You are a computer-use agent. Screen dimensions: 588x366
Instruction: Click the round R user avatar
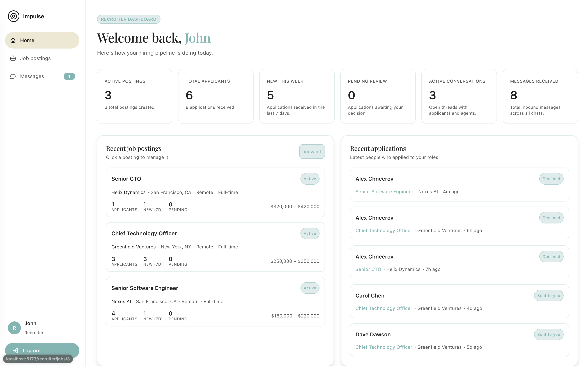point(14,328)
